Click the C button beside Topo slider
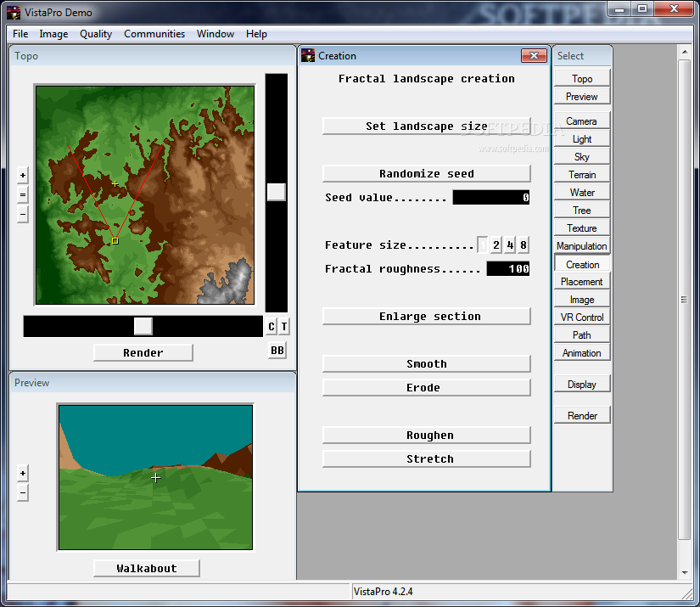The width and height of the screenshot is (700, 607). tap(272, 327)
